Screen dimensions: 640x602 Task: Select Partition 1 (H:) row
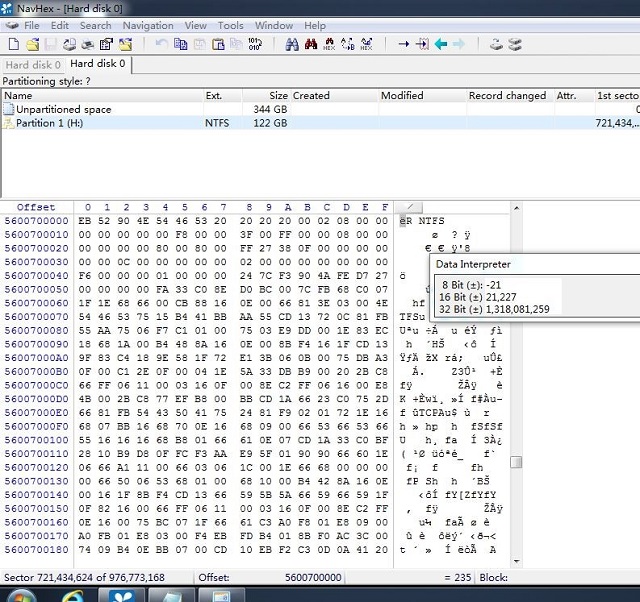[320, 123]
